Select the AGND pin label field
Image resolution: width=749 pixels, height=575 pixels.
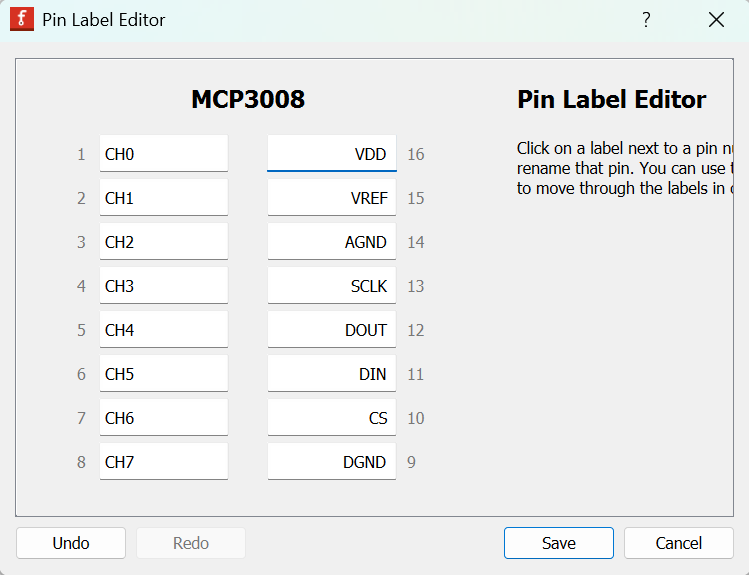(332, 241)
